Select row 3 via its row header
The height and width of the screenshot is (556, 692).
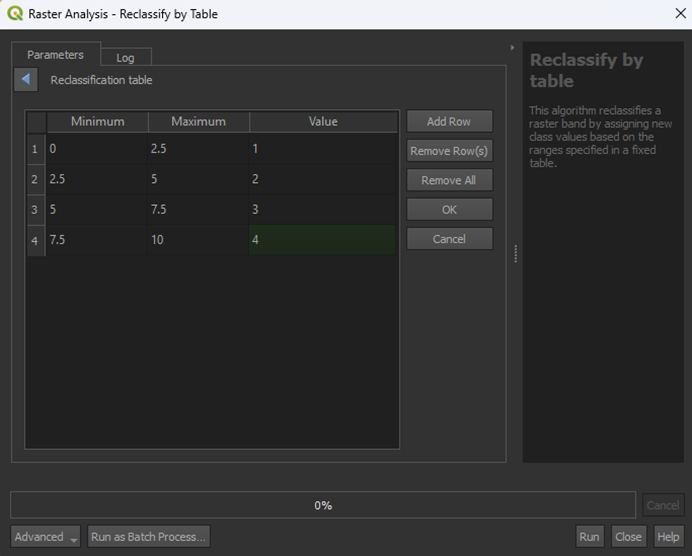[35, 210]
